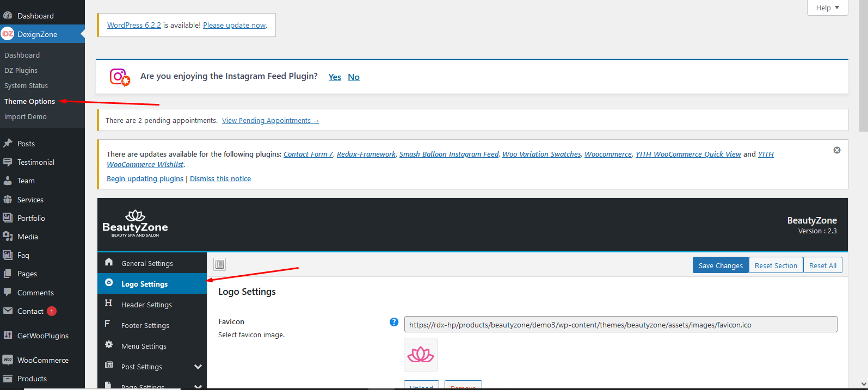Click the Contact Form 7 plugin link
The width and height of the screenshot is (868, 390).
pyautogui.click(x=308, y=154)
